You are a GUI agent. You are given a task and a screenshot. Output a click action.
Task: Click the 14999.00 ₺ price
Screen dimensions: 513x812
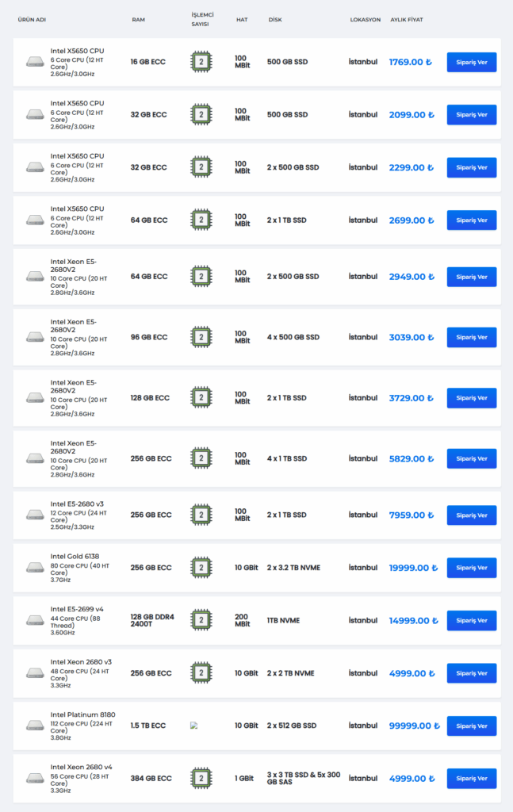(411, 621)
